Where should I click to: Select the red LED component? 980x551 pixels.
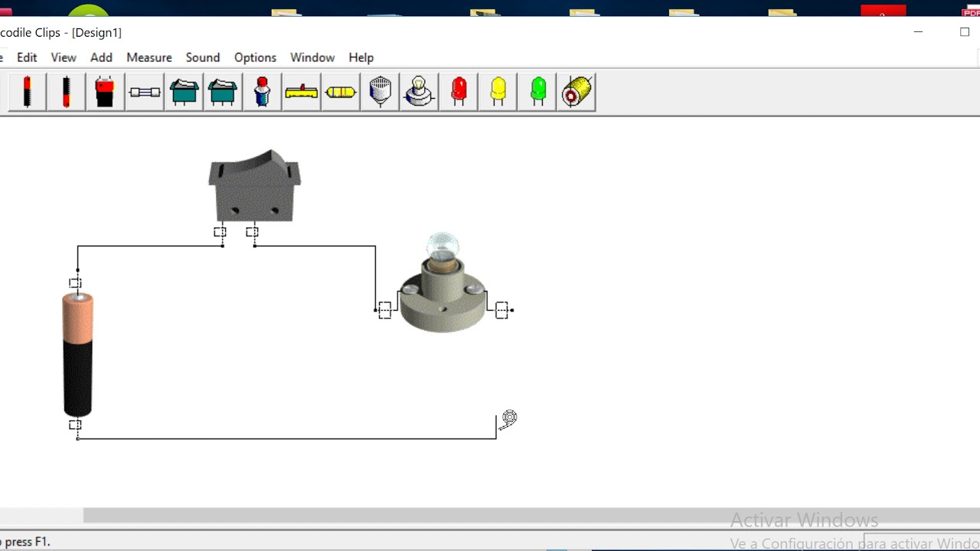(459, 92)
